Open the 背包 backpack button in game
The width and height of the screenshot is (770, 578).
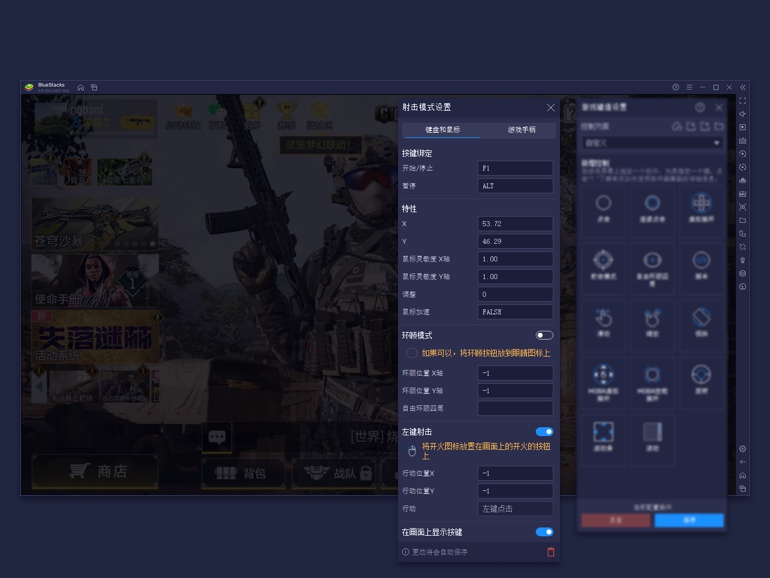[243, 473]
